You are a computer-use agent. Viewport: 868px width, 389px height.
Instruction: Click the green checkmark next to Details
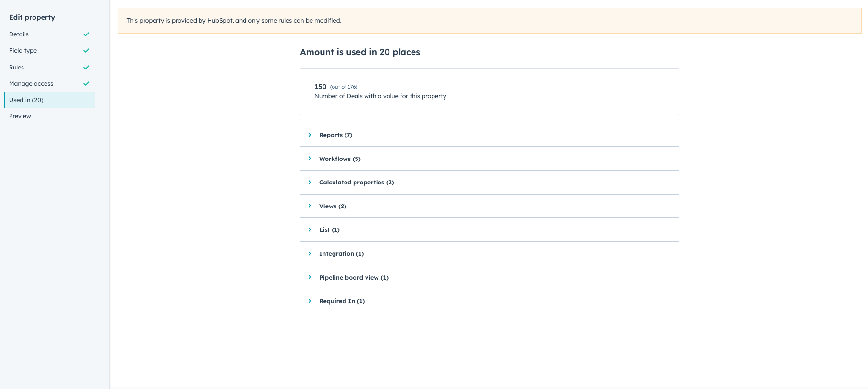coord(86,34)
